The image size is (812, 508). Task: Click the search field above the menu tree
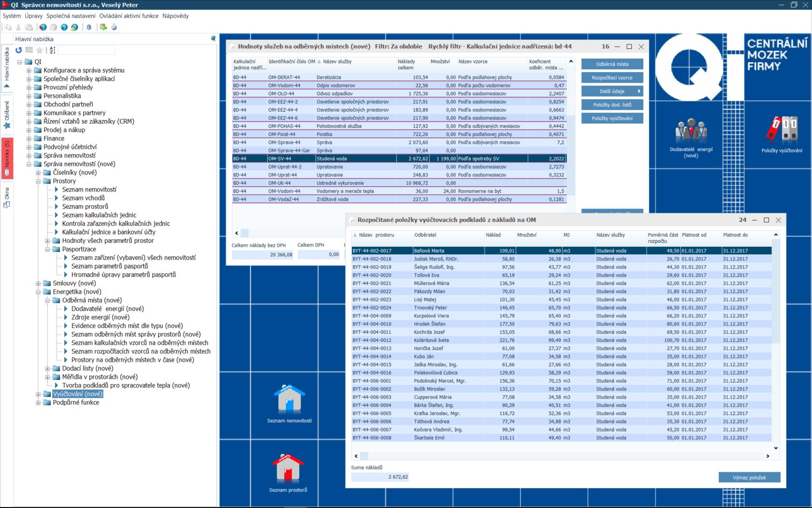click(x=87, y=50)
